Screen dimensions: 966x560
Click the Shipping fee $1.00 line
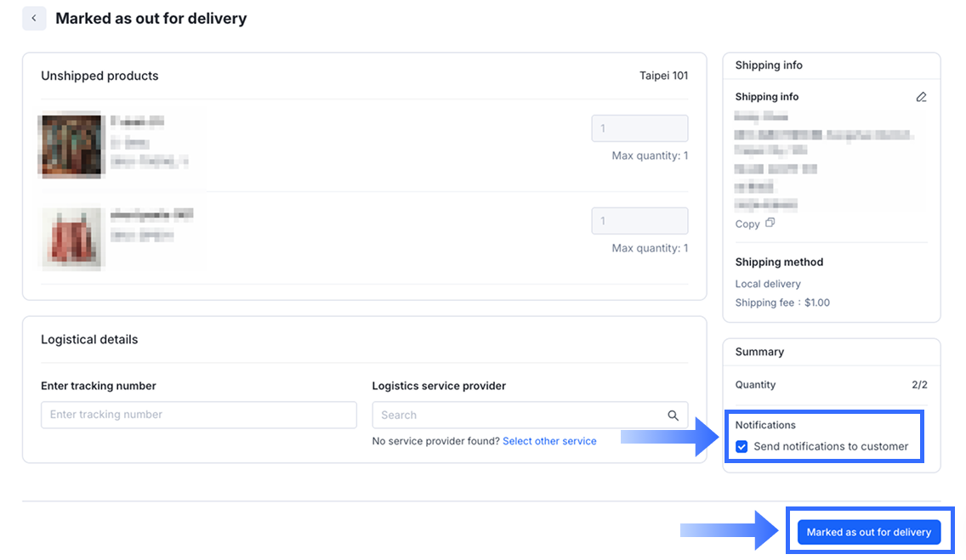782,303
